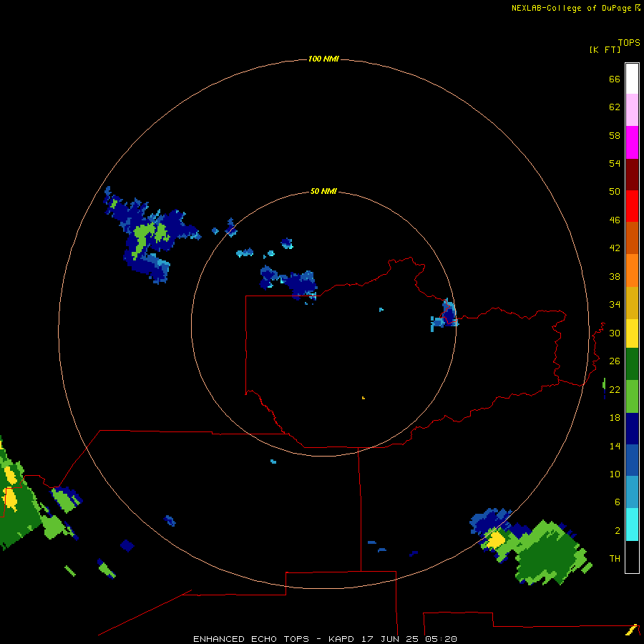Click the burnt orange legend color block
Image resolution: width=644 pixels, height=644 pixels.
(632, 238)
